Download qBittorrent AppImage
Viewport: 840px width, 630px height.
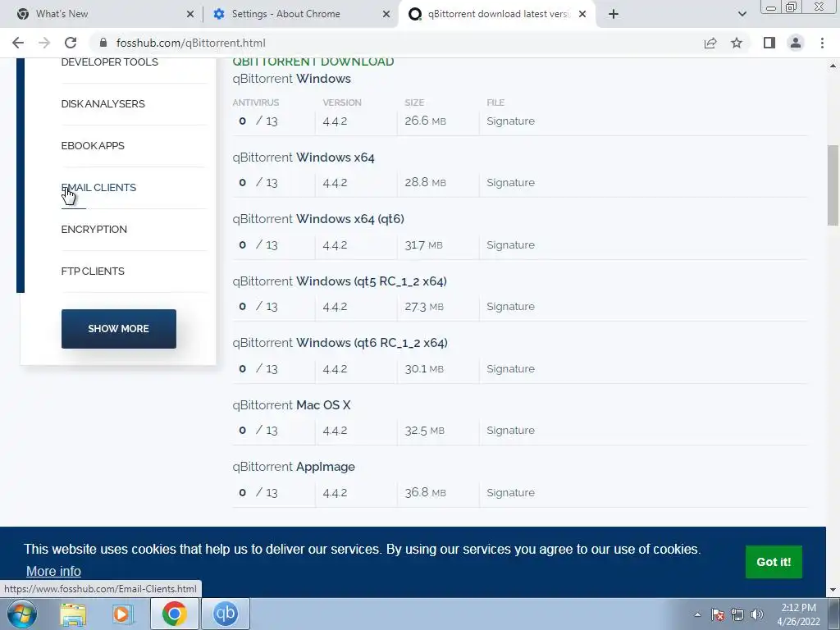click(294, 467)
